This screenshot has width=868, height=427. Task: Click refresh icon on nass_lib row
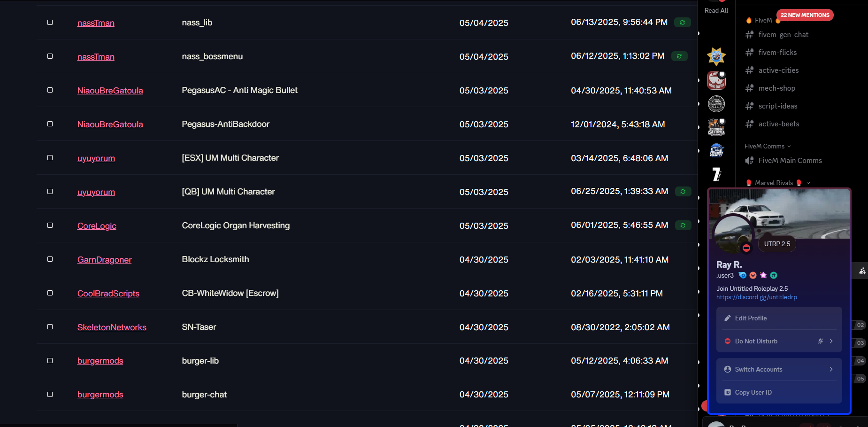(682, 23)
